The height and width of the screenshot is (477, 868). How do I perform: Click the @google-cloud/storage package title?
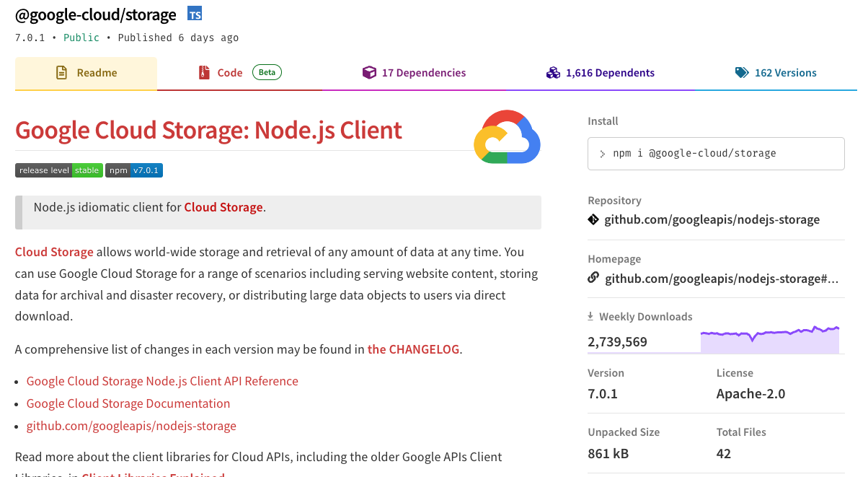pos(96,14)
